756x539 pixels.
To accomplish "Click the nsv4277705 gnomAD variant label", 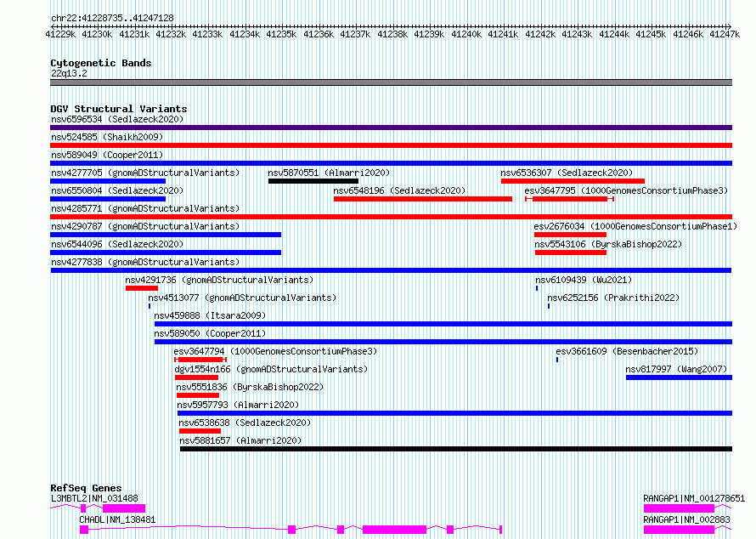I will tap(145, 173).
